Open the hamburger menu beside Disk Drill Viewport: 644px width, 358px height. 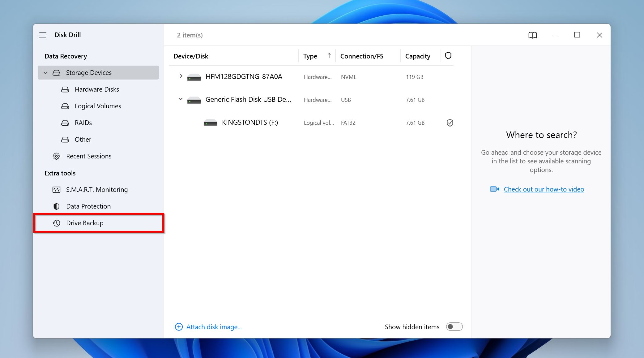coord(43,35)
